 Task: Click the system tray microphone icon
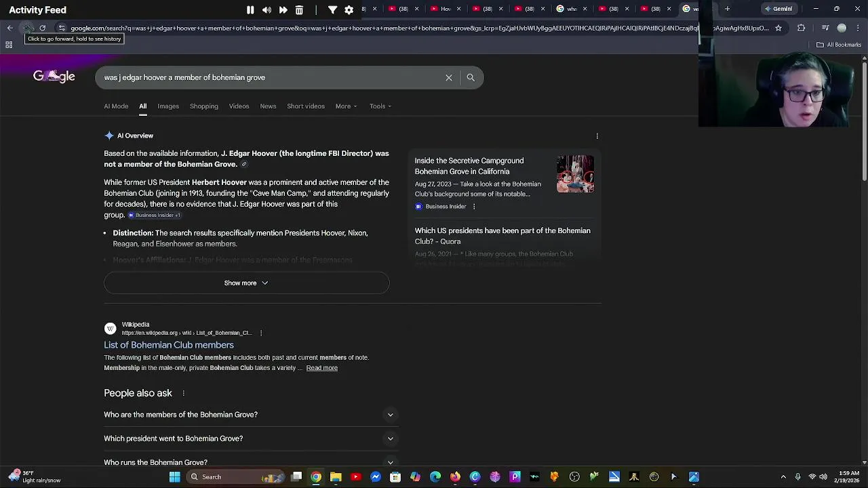point(798,476)
